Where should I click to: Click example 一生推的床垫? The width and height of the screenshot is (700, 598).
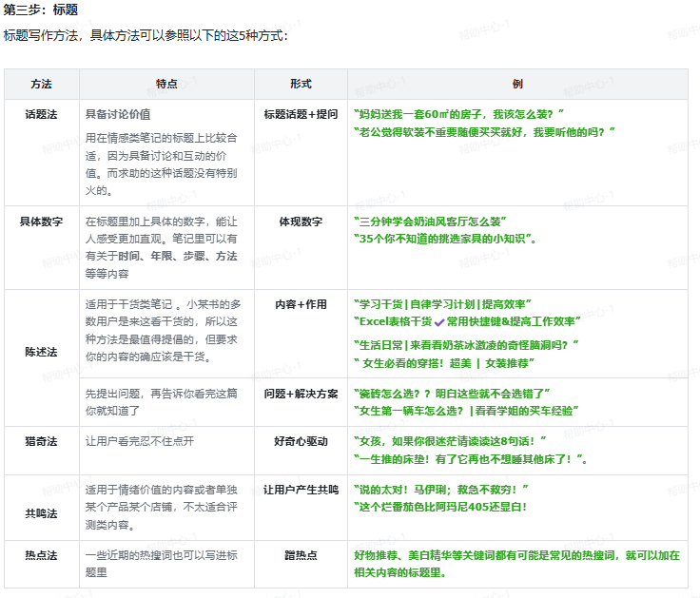click(471, 459)
